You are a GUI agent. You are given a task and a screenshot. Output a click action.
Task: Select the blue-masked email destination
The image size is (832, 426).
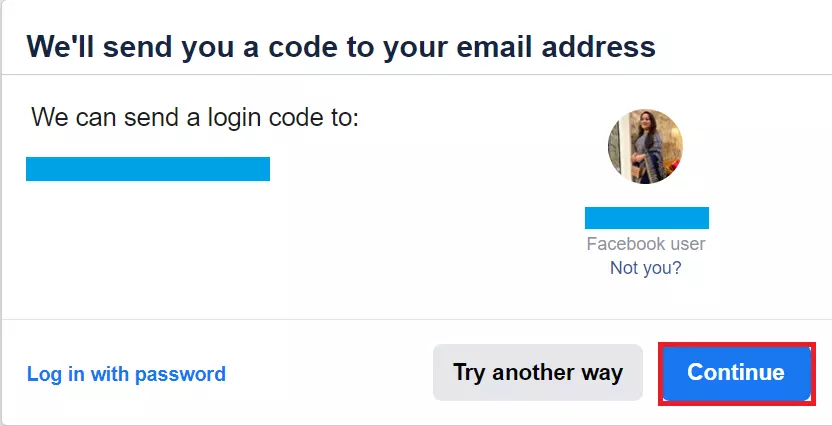tap(148, 169)
